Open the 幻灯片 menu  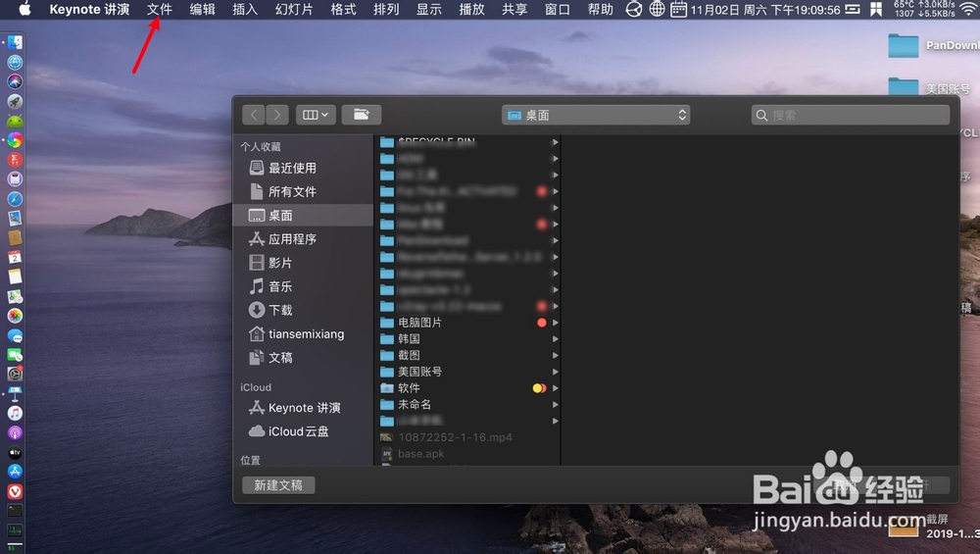(294, 10)
